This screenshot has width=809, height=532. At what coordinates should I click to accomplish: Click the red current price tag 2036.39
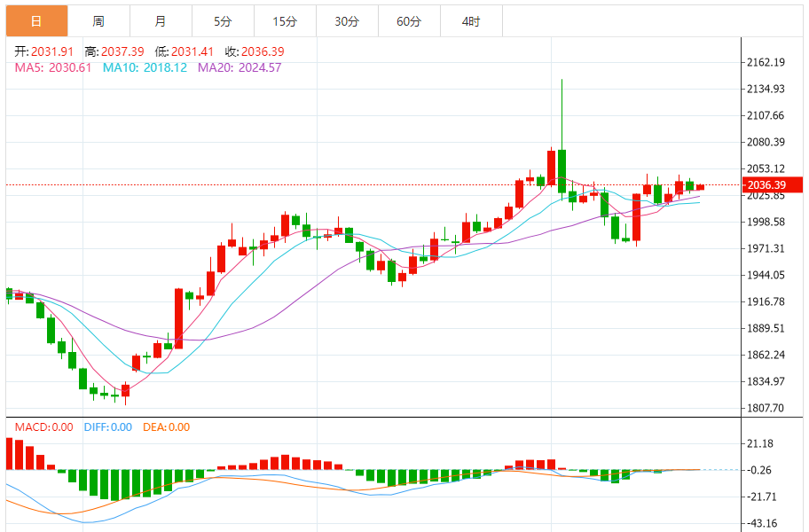[772, 185]
